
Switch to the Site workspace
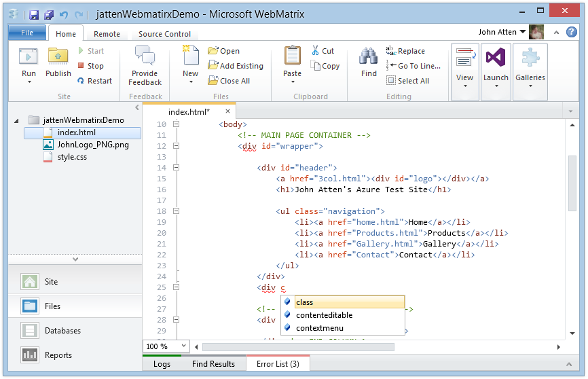75,281
